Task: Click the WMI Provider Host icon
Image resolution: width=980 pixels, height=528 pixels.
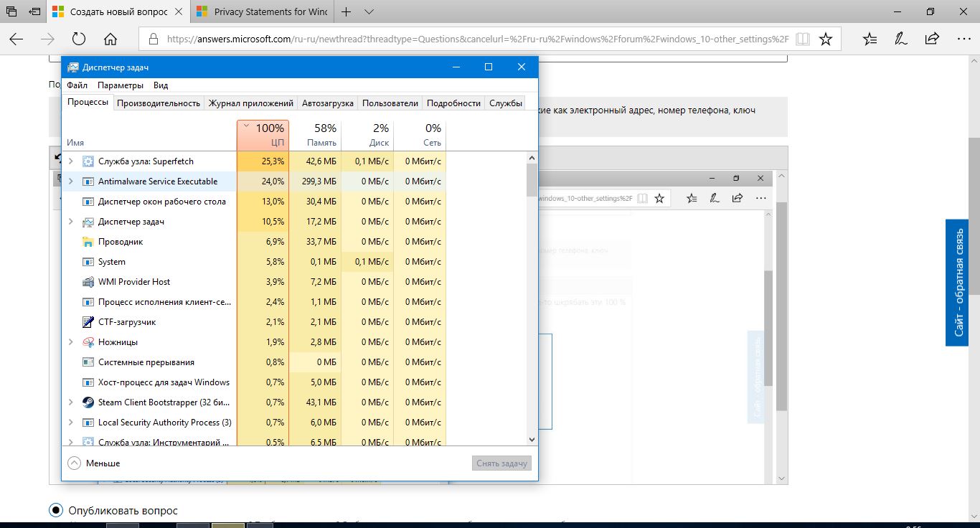Action: click(88, 282)
